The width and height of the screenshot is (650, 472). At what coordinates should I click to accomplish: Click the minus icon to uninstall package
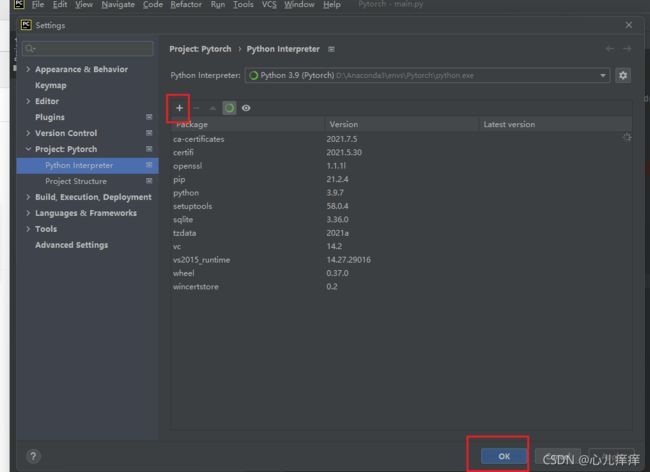pyautogui.click(x=196, y=108)
